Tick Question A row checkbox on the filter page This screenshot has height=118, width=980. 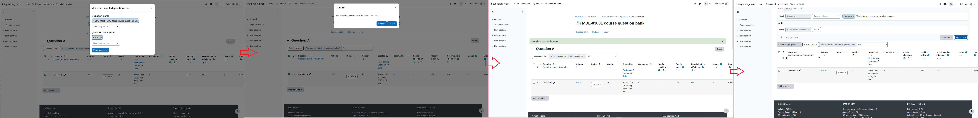(x=779, y=71)
